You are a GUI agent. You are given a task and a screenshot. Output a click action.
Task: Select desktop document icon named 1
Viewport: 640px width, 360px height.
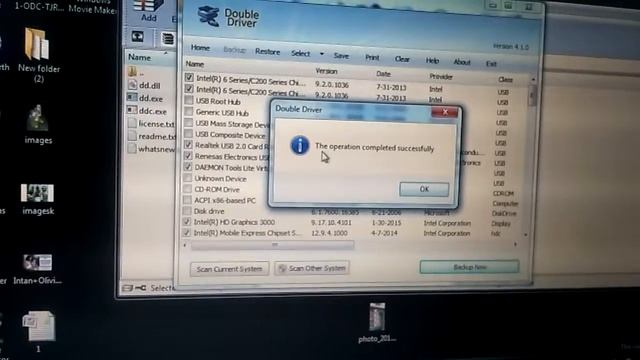coord(38,331)
